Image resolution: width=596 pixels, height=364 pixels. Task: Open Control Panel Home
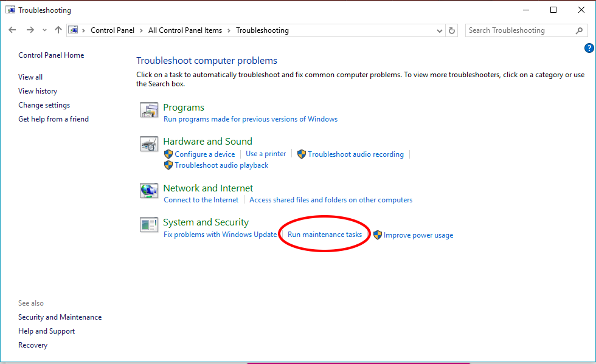(51, 55)
